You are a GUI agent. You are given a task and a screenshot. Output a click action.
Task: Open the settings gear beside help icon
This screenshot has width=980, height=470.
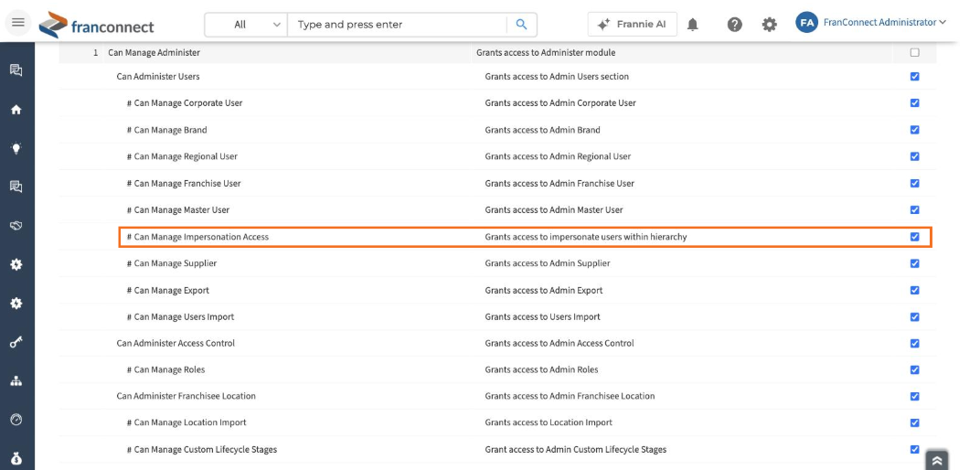coord(770,25)
